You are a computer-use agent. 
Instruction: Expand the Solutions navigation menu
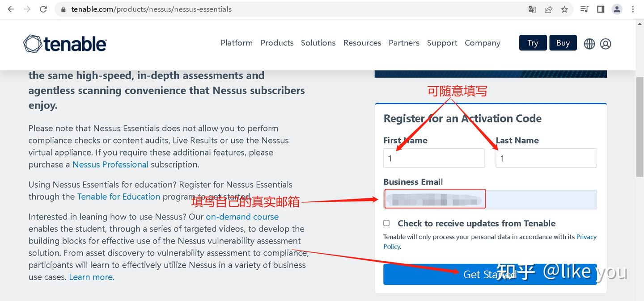point(318,43)
